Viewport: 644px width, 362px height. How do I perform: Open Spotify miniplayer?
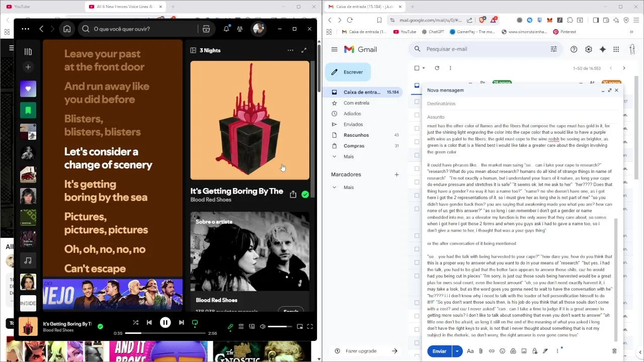(x=299, y=326)
